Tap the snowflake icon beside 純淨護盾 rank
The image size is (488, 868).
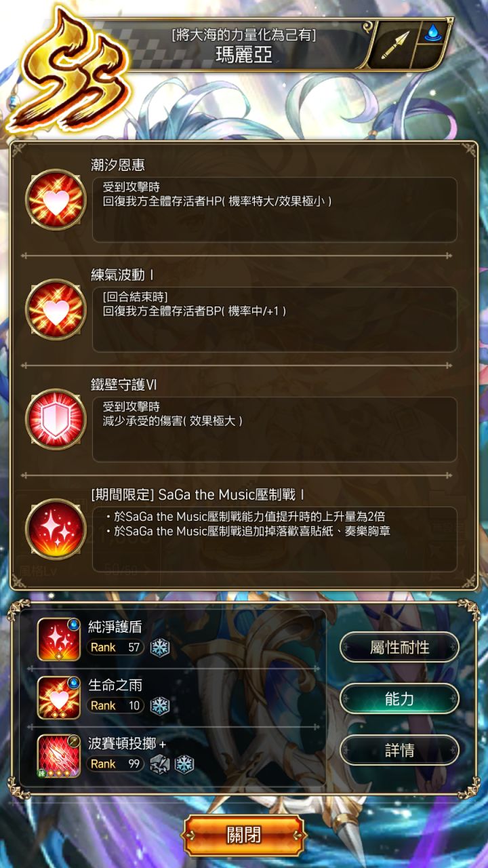pyautogui.click(x=159, y=648)
